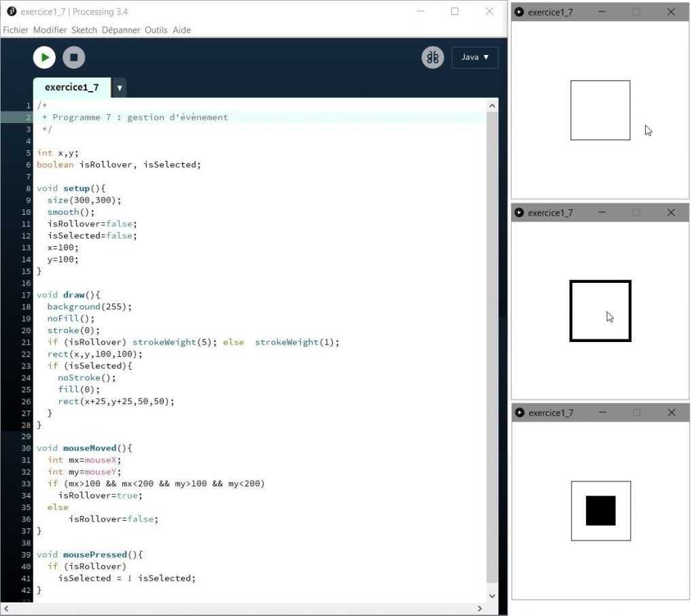Select the exercice1_7 editor tab
696x616 pixels.
point(71,88)
